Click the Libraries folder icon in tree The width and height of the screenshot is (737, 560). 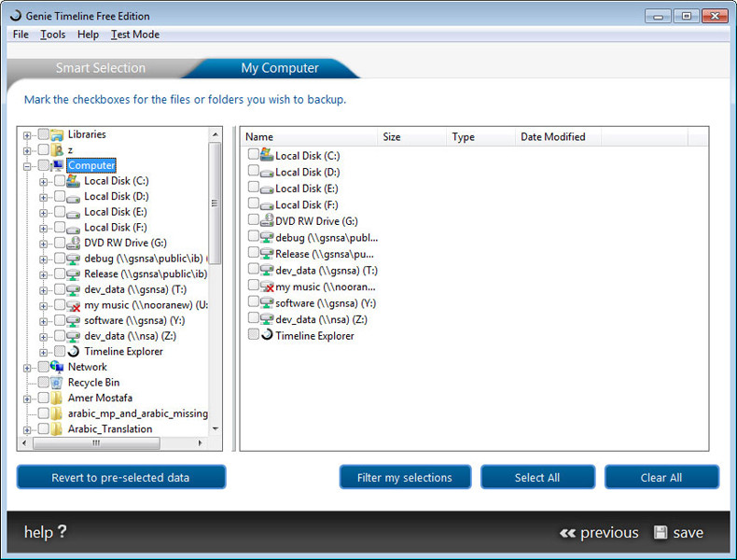(57, 135)
